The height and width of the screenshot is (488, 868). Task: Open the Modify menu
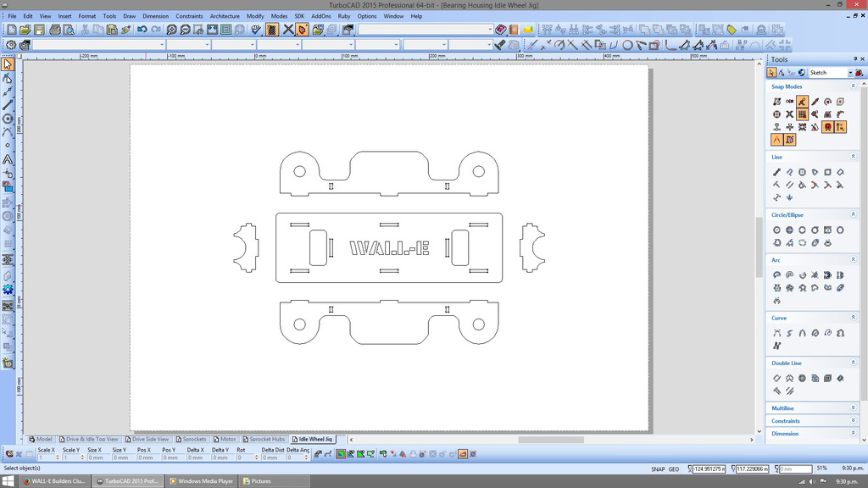255,16
